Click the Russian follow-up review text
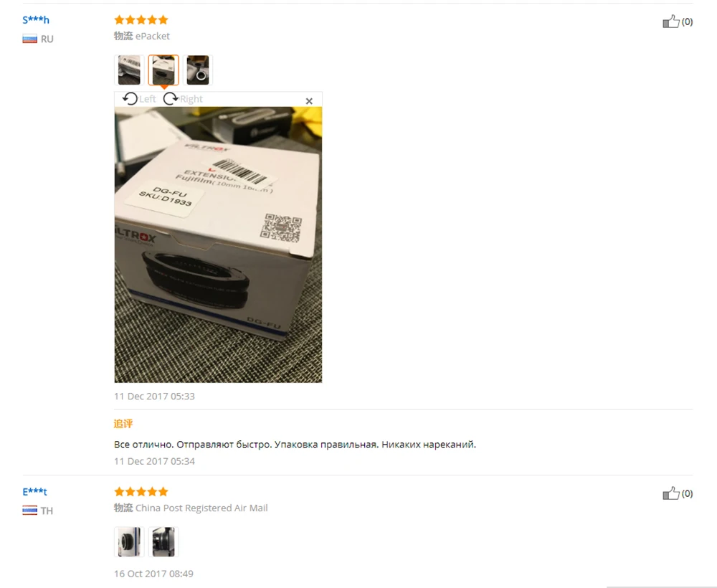Viewport: 717px width, 588px height. [x=295, y=445]
